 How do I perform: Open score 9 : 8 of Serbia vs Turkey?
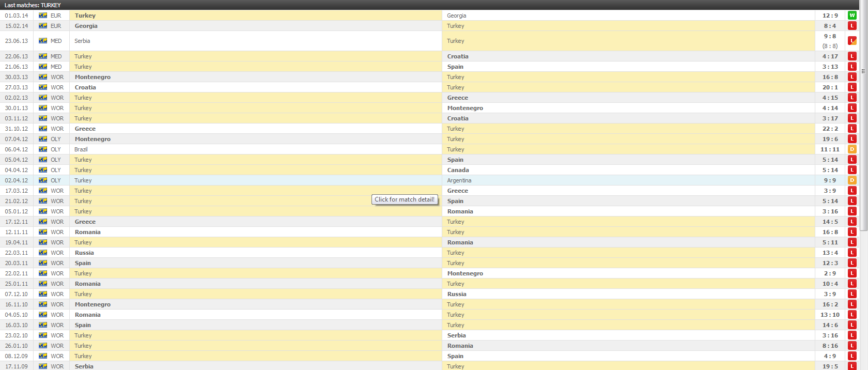pyautogui.click(x=830, y=36)
